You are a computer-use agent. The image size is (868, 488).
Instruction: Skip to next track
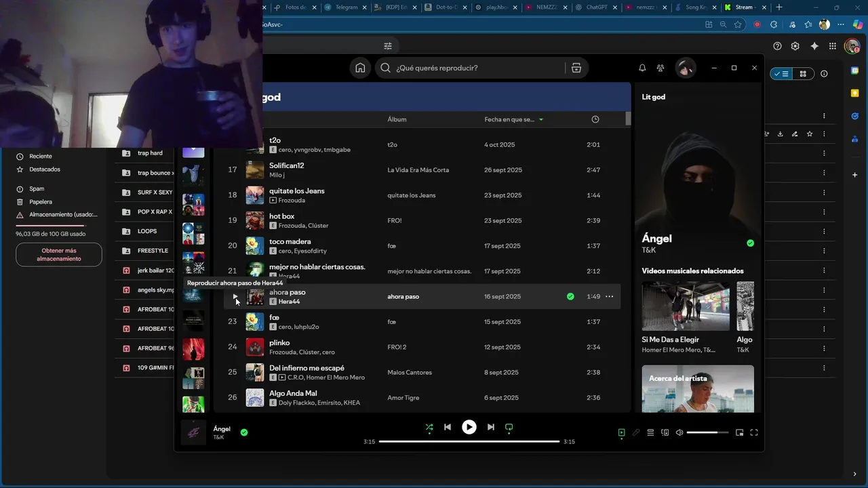click(x=491, y=427)
